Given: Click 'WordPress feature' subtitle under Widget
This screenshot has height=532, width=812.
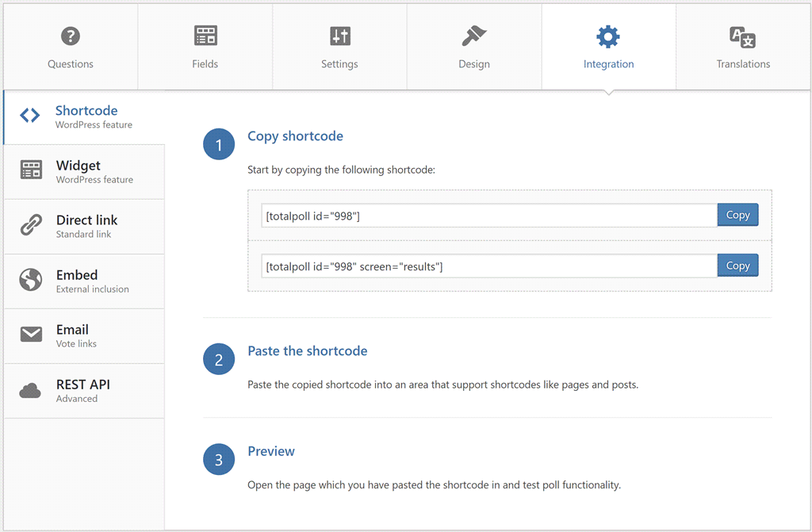Looking at the screenshot, I should pos(95,180).
